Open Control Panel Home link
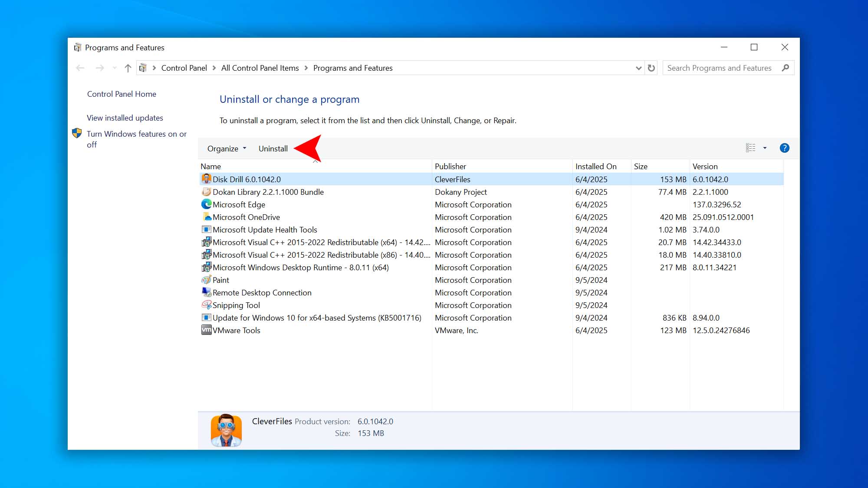The image size is (868, 488). (122, 94)
